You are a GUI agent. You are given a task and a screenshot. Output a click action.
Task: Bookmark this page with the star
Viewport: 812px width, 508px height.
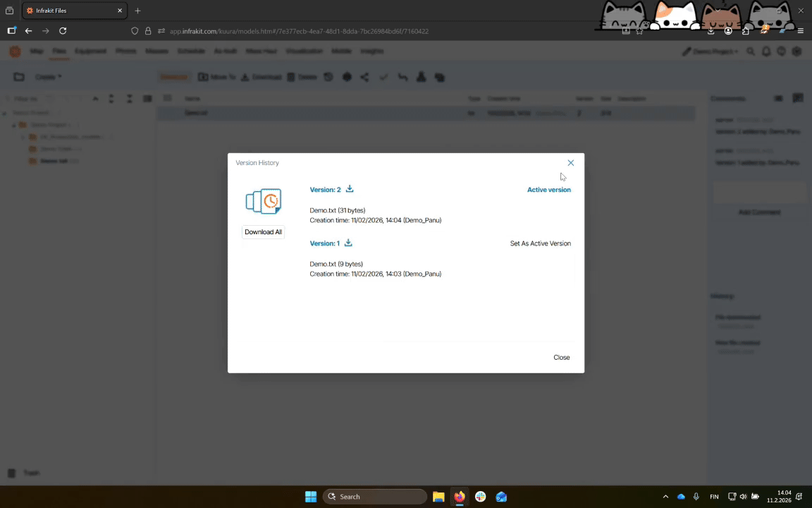coord(639,31)
